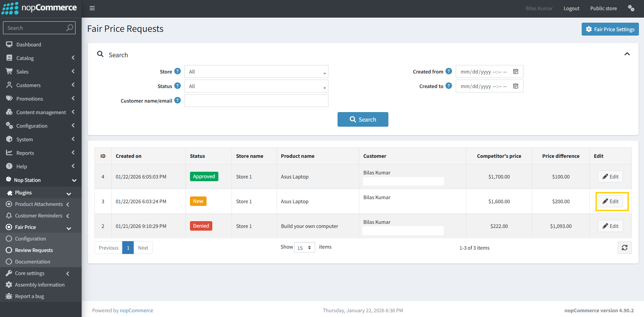Change the items-per-page Show selector
This screenshot has height=317, width=644.
304,248
